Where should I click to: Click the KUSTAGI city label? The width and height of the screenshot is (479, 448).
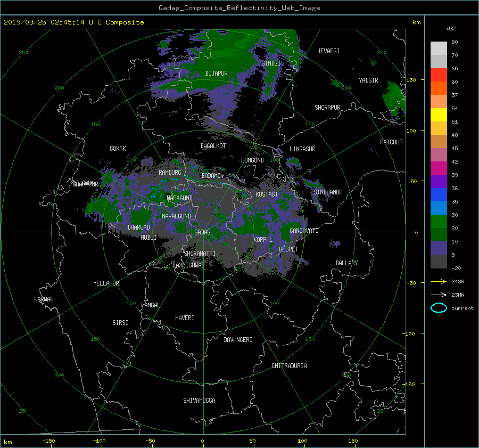pyautogui.click(x=267, y=194)
